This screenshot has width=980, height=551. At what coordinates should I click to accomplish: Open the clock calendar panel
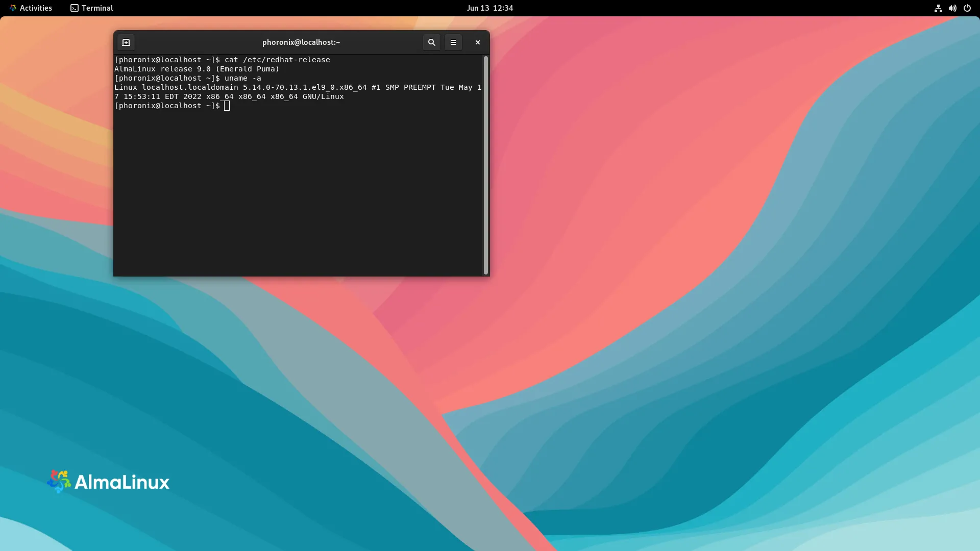pyautogui.click(x=489, y=8)
